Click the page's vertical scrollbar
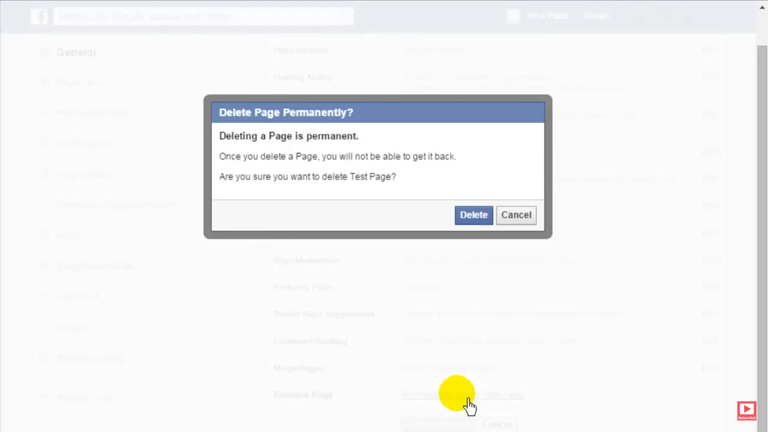Viewport: 768px width, 432px height. [761, 200]
